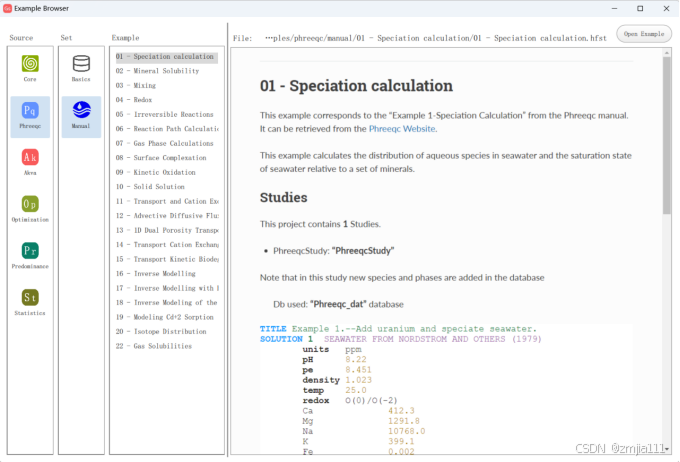Screen dimensions: 680x462
Task: Close the Example Browser window
Action: tap(667, 8)
